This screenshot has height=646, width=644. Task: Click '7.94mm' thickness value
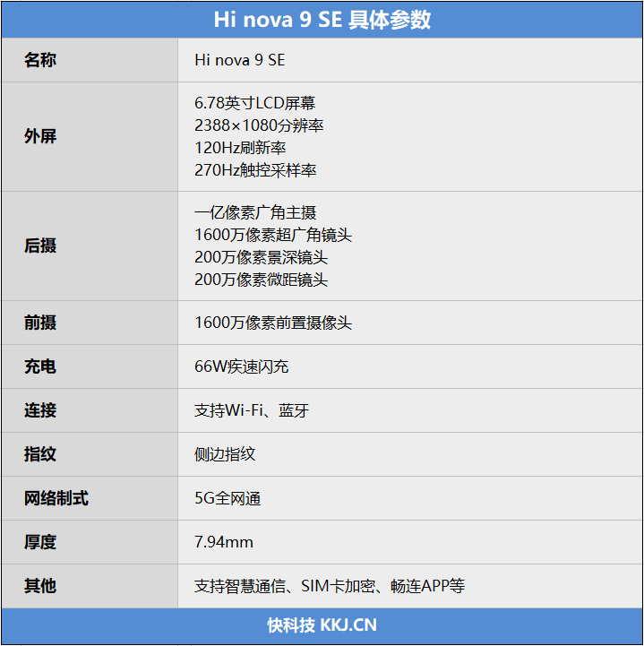click(x=224, y=542)
